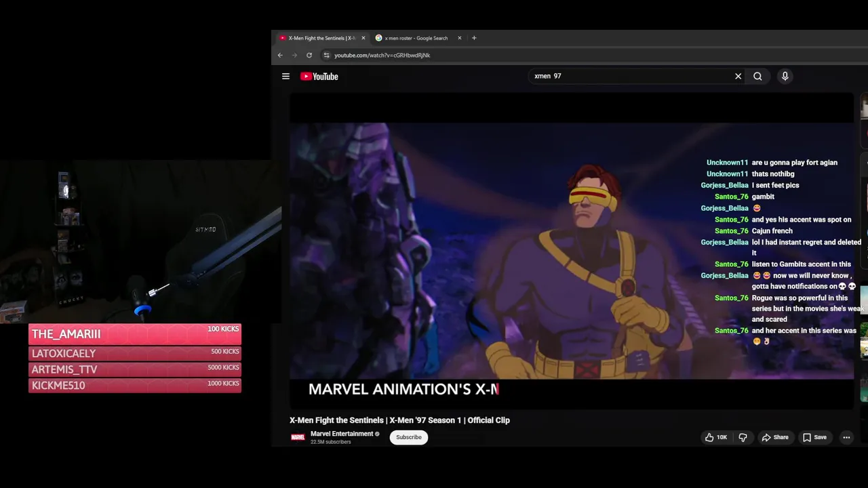868x488 pixels.
Task: Like the video with thumbs up
Action: tap(715, 438)
